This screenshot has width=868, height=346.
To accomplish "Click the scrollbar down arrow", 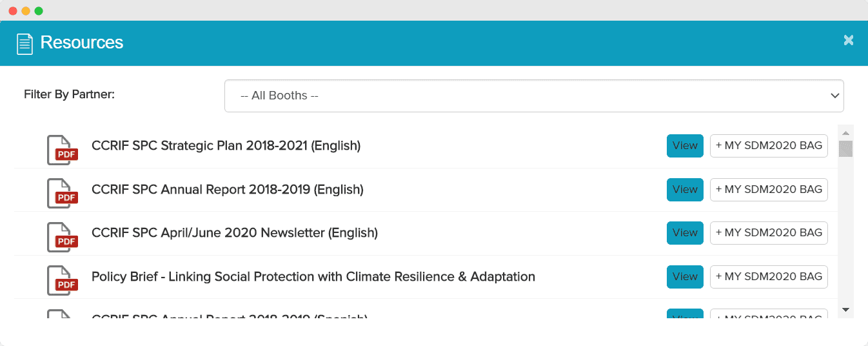I will [x=845, y=310].
